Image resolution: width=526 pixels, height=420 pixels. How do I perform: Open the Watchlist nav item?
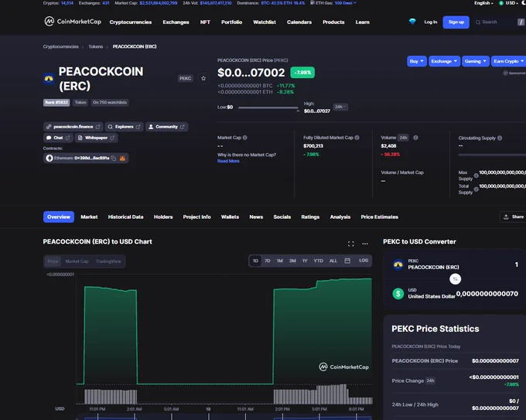265,22
